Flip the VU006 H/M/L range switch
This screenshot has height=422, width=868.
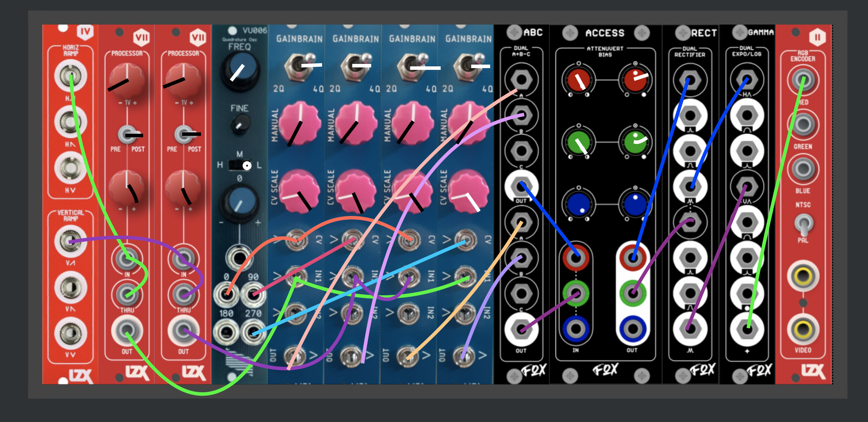coord(240,165)
